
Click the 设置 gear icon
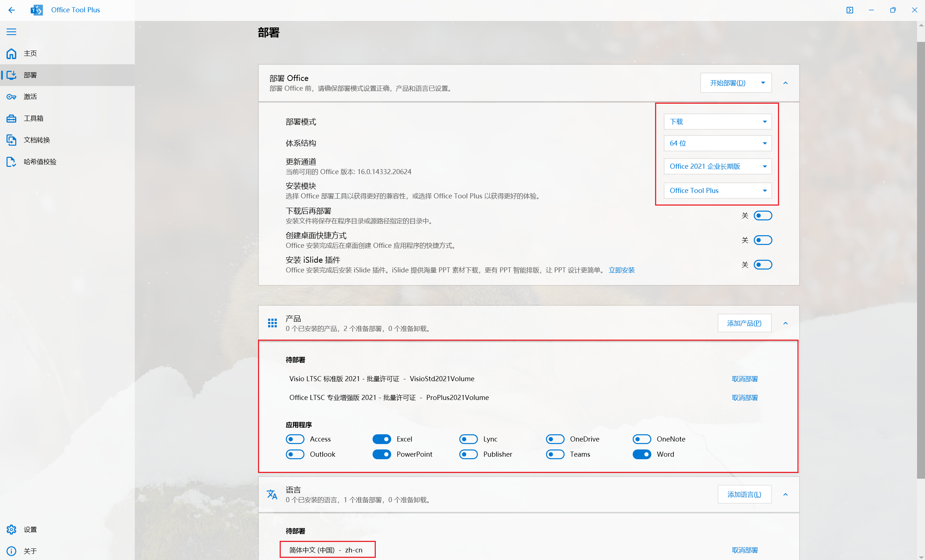coord(11,529)
